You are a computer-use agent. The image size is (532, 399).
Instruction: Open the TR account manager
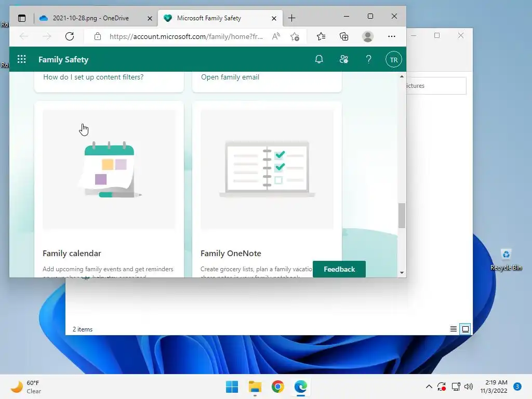(x=394, y=60)
